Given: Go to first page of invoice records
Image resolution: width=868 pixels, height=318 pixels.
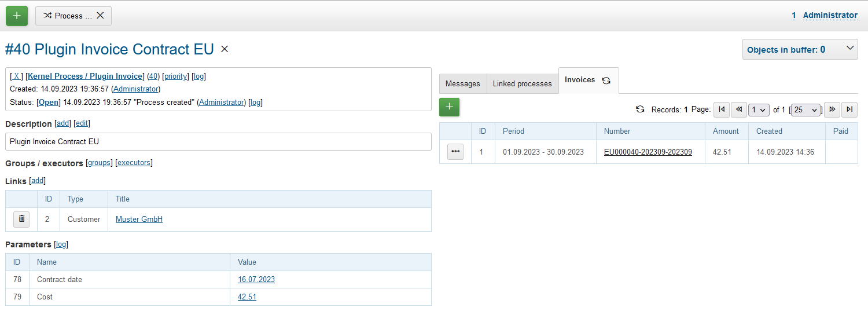Looking at the screenshot, I should [x=721, y=109].
